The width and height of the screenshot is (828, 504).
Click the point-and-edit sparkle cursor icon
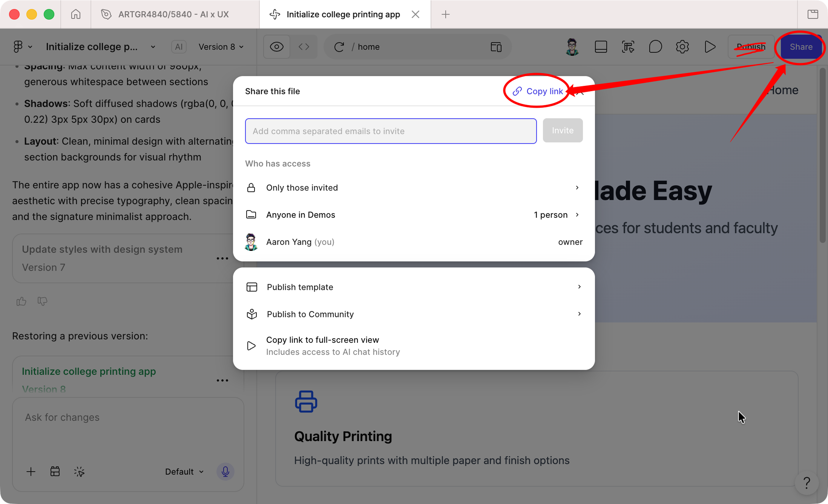coord(79,472)
